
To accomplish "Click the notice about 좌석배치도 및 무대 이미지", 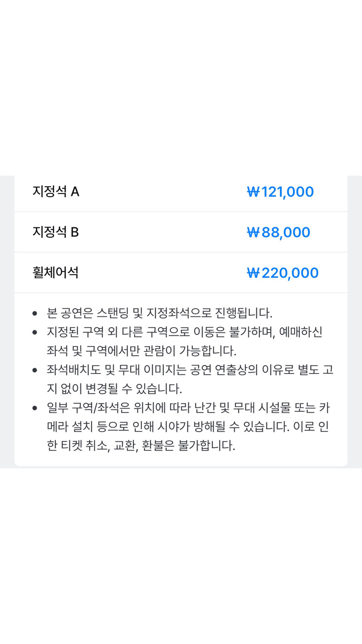I will pyautogui.click(x=190, y=370).
